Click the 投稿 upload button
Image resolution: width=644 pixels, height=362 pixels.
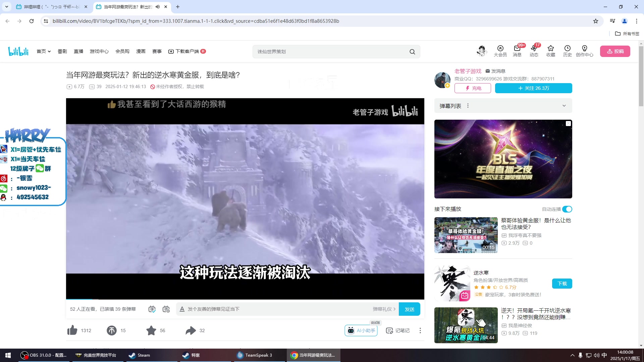coord(615,51)
